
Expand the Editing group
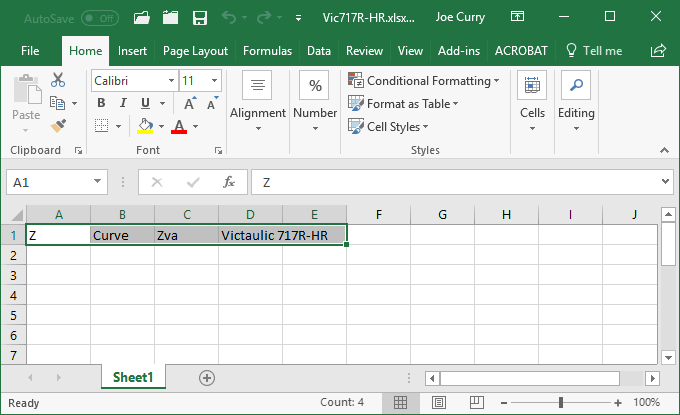coord(576,101)
